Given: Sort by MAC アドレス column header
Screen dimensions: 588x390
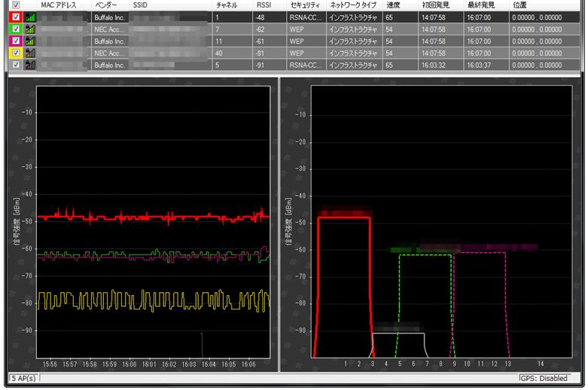Looking at the screenshot, I should point(59,5).
